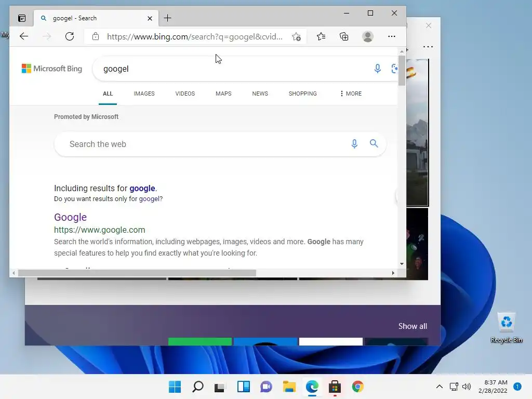
Task: Open Teams Chat from the taskbar
Action: coord(267,387)
